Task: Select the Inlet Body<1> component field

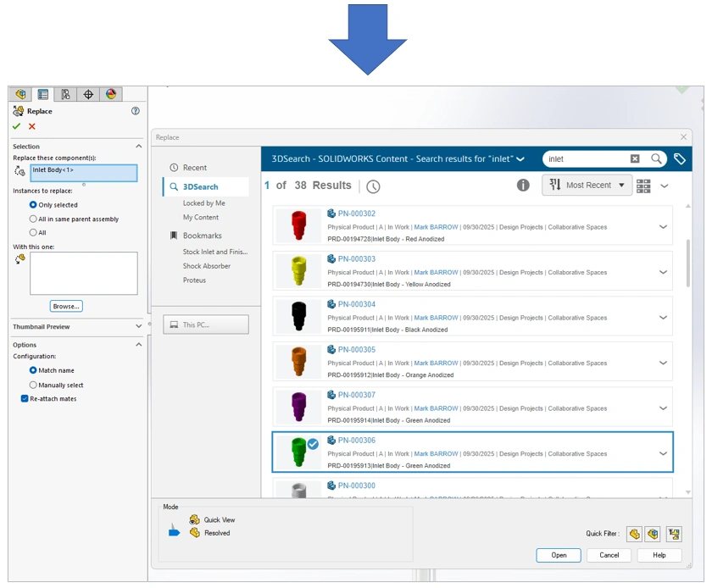Action: point(84,173)
